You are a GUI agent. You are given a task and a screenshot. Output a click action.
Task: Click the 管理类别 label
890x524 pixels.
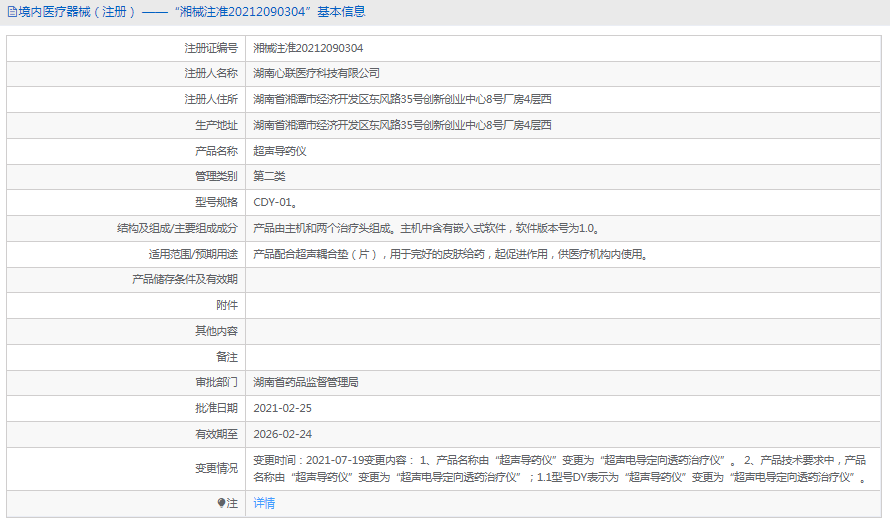(x=216, y=176)
